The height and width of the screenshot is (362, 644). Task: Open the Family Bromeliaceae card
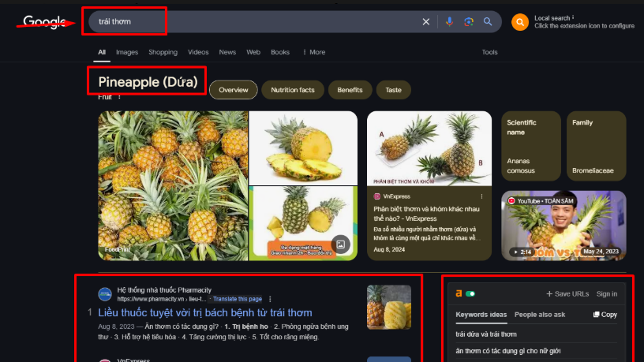(x=597, y=146)
